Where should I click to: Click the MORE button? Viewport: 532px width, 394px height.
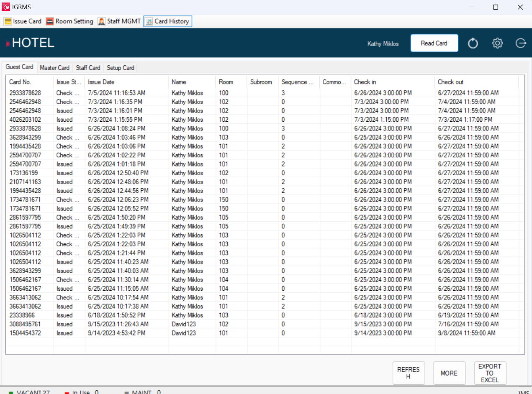449,373
